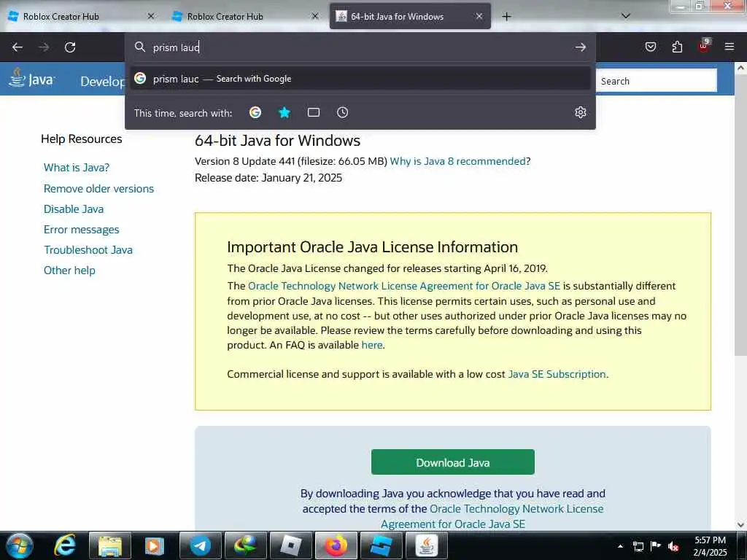The width and height of the screenshot is (747, 560).
Task: Click the Java site Search field
Action: click(x=656, y=81)
